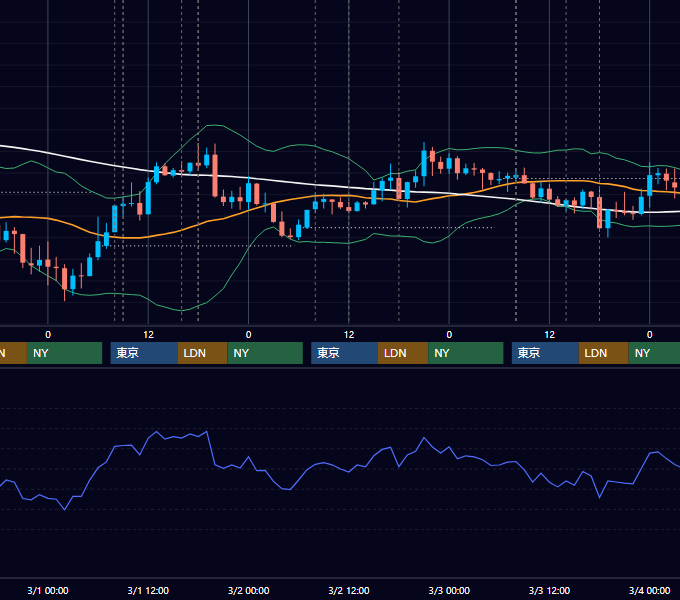Click the NY session block spanning 3/1 00:00
This screenshot has height=600, width=680.
pyautogui.click(x=64, y=353)
